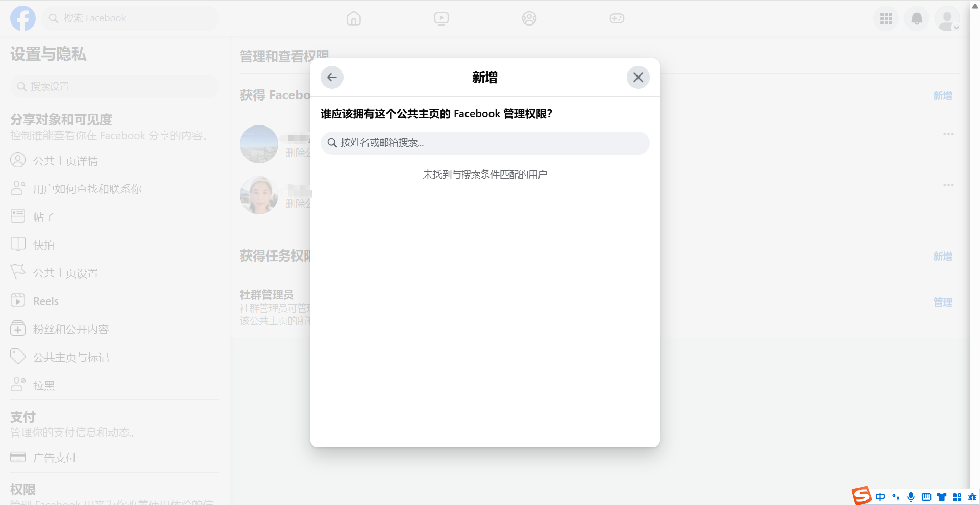The height and width of the screenshot is (505, 980).
Task: Toggle IME punctuation mode icon
Action: click(x=896, y=497)
